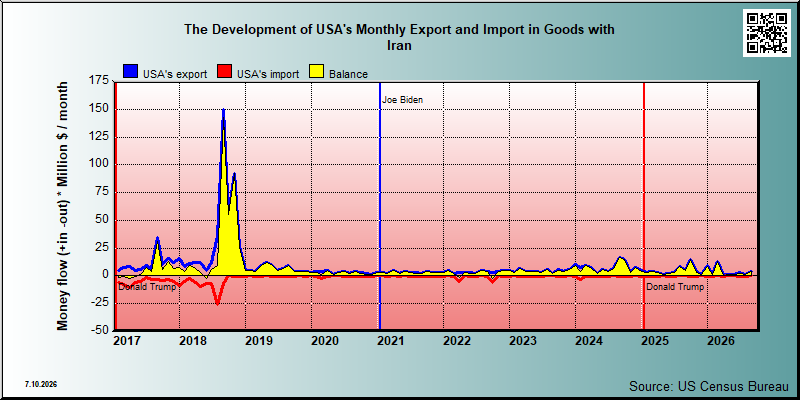Click the QR code image
800x400 pixels.
[766, 33]
